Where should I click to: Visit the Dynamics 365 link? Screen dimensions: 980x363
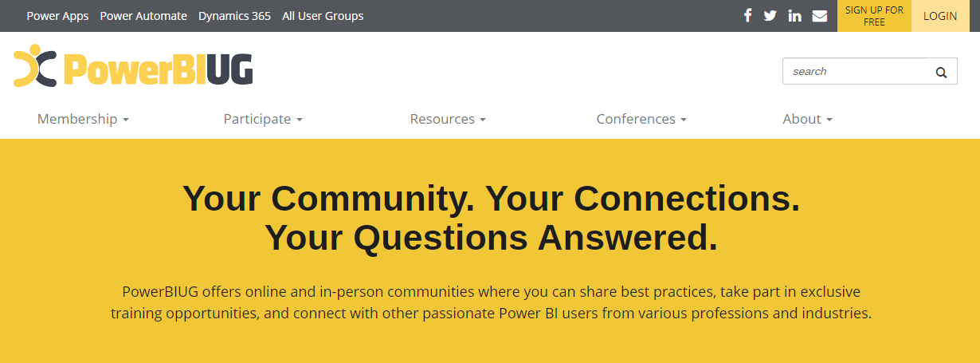(234, 16)
